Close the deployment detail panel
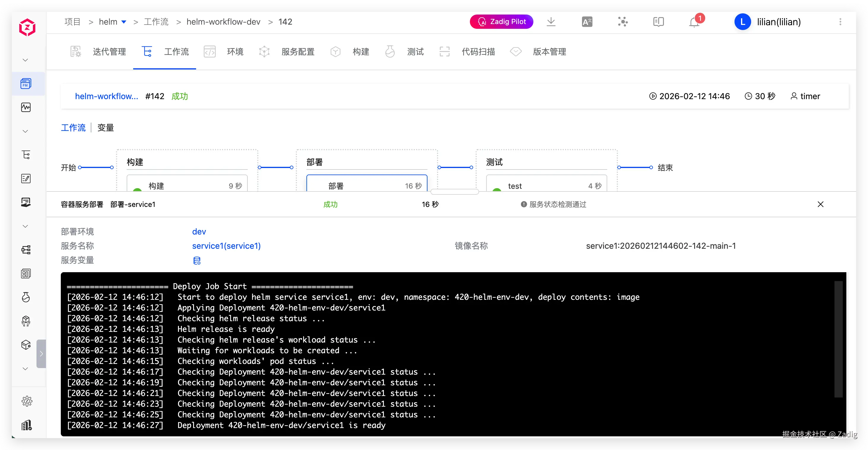This screenshot has width=868, height=450. 820,204
